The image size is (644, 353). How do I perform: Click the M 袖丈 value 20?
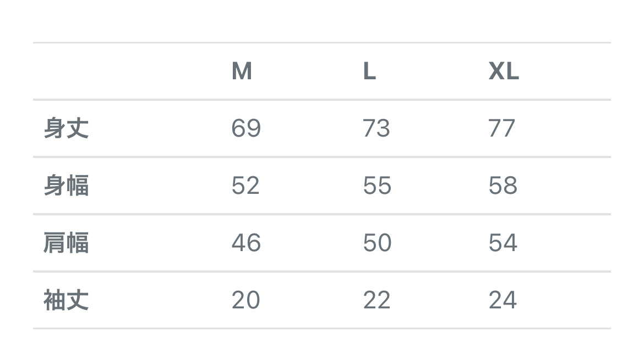click(x=245, y=300)
